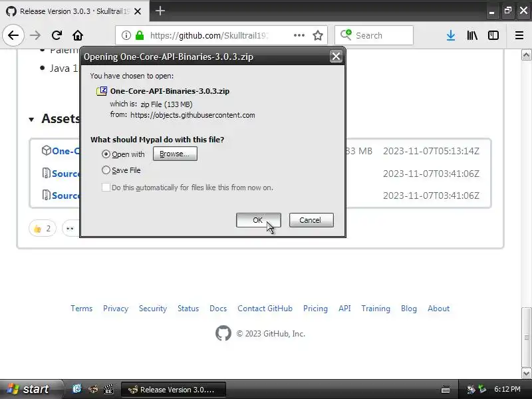The height and width of the screenshot is (399, 532).
Task: Open the Status footer link
Action: pos(188,309)
